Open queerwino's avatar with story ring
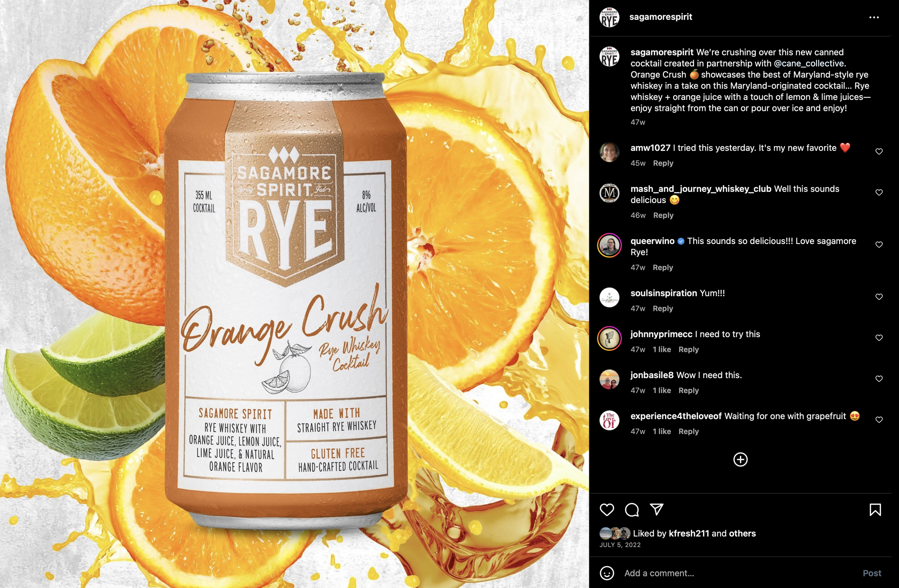Screen dimensions: 899x588 click(609, 245)
